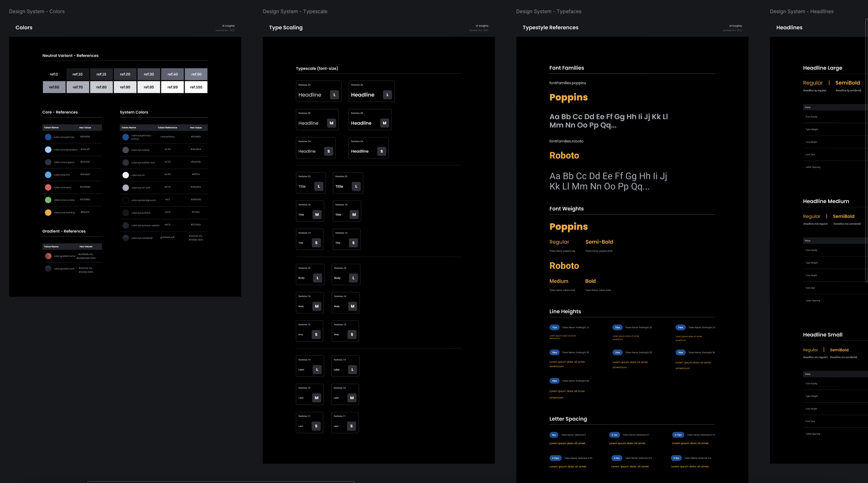The height and width of the screenshot is (483, 868).
Task: Click the 'Design System - Typefaces' frame label
Action: (x=548, y=11)
